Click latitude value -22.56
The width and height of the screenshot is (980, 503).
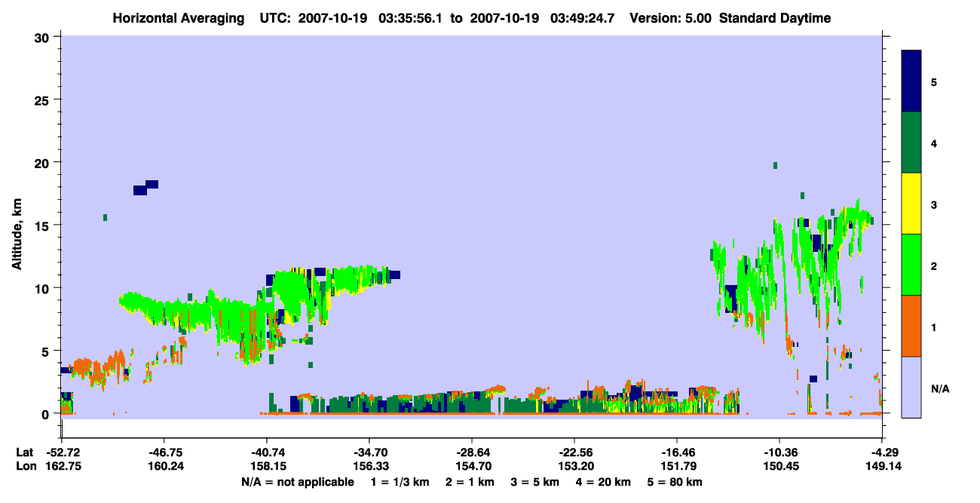pos(574,452)
